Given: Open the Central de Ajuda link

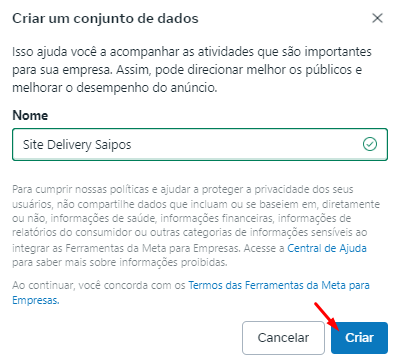Looking at the screenshot, I should tap(327, 248).
